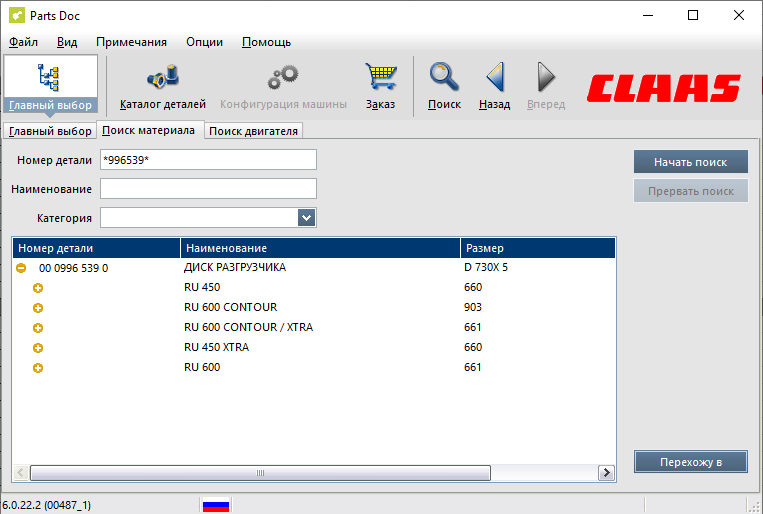Screen dimensions: 763x514
Task: Select ДИСК РАЗГРУЗЧИКА name cell
Action: pyautogui.click(x=235, y=267)
